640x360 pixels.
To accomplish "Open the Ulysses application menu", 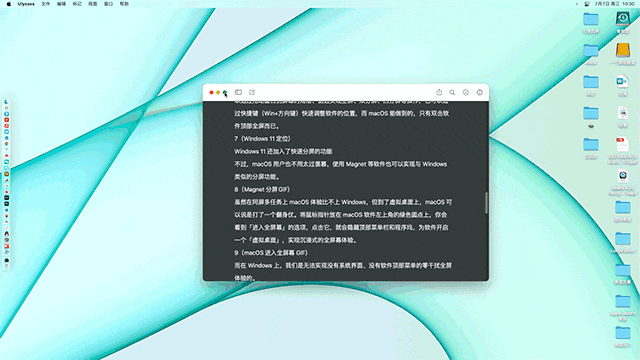I will pyautogui.click(x=26, y=4).
